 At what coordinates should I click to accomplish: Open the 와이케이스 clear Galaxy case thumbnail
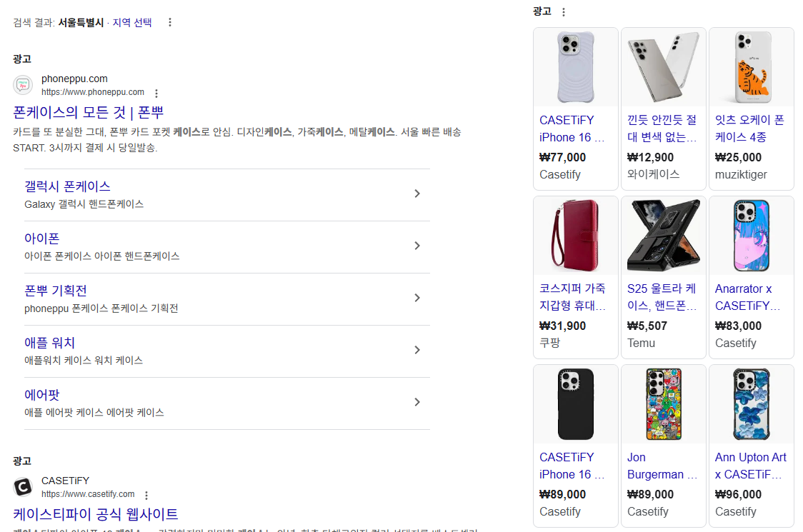(663, 67)
